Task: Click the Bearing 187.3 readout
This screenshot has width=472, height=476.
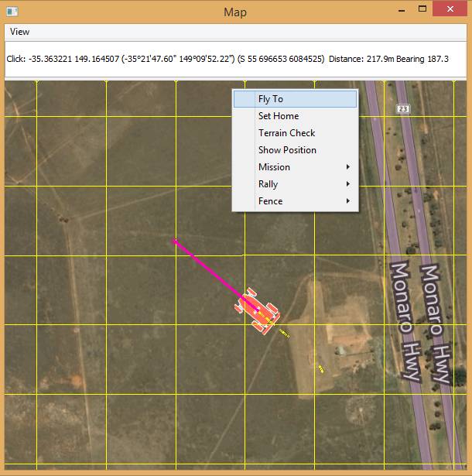Action: (x=422, y=59)
